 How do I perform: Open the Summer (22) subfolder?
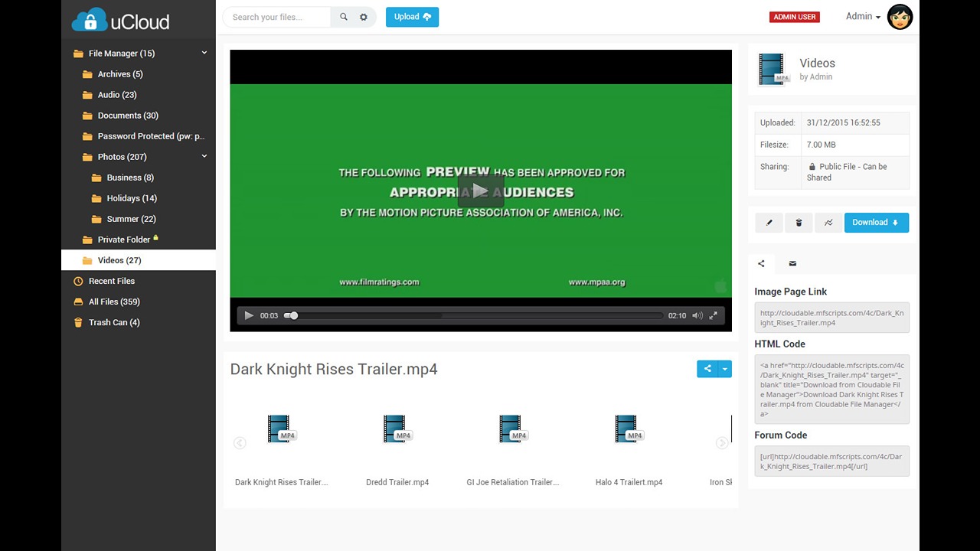tap(131, 219)
